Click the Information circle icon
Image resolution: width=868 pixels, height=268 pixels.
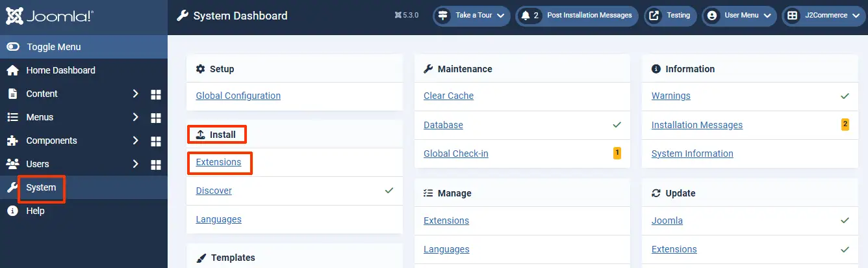pyautogui.click(x=656, y=69)
